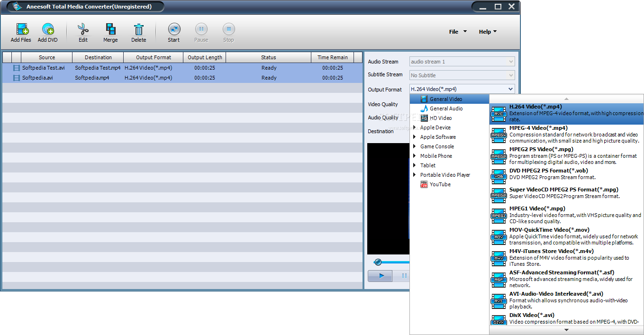The width and height of the screenshot is (644, 335).
Task: Expand the Apple Device category
Action: tap(415, 127)
